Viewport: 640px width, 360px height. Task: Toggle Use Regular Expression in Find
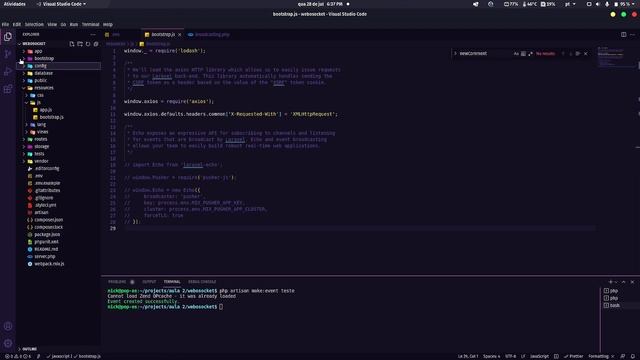point(530,53)
